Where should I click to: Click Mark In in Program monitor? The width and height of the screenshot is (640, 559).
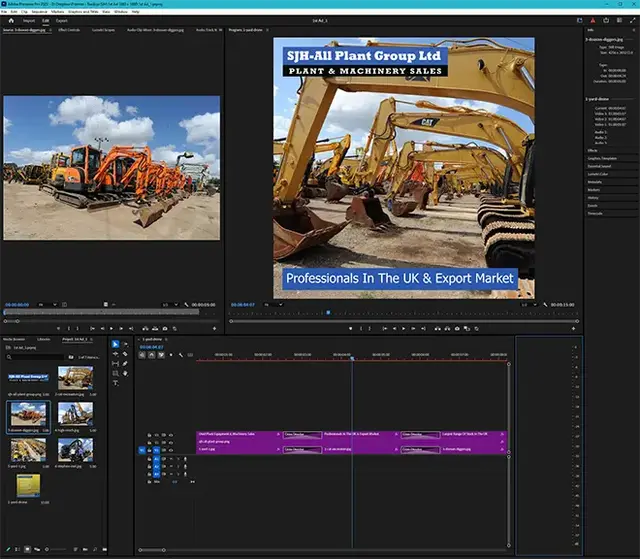coord(361,328)
